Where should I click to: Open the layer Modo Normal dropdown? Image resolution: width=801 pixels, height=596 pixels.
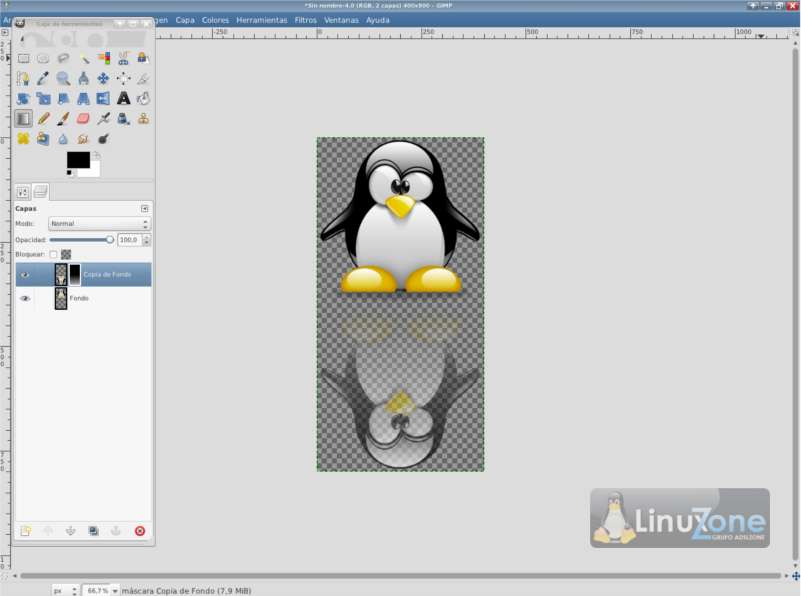tap(100, 224)
